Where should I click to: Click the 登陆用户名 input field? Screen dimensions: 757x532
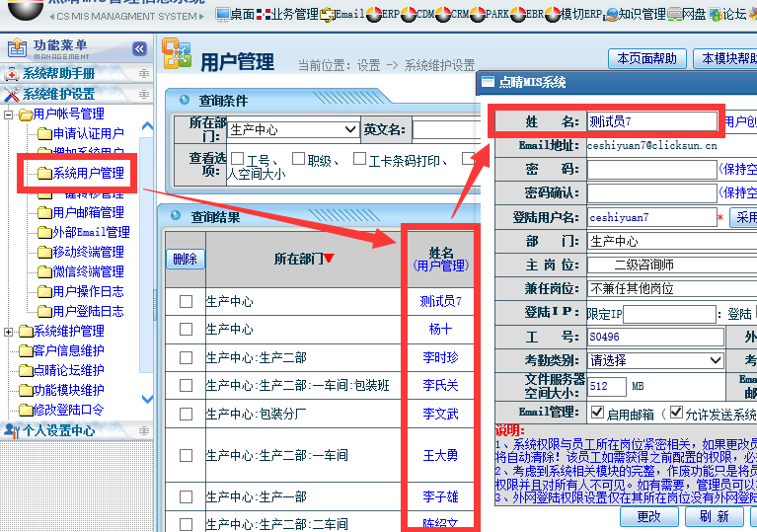(651, 217)
